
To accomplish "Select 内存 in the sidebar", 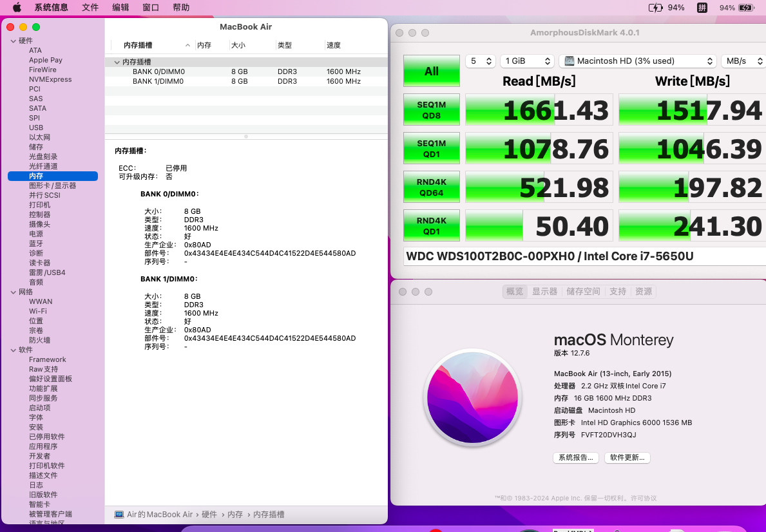I will pos(53,176).
